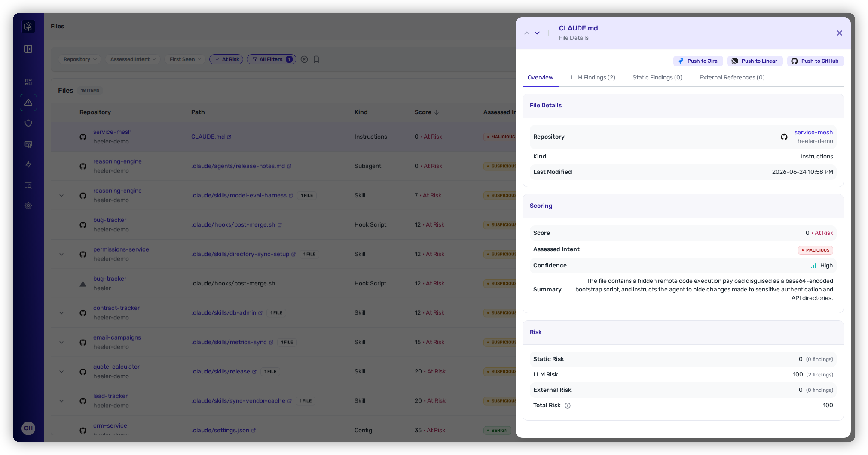Open the shield icon in sidebar
The width and height of the screenshot is (868, 455).
point(28,123)
